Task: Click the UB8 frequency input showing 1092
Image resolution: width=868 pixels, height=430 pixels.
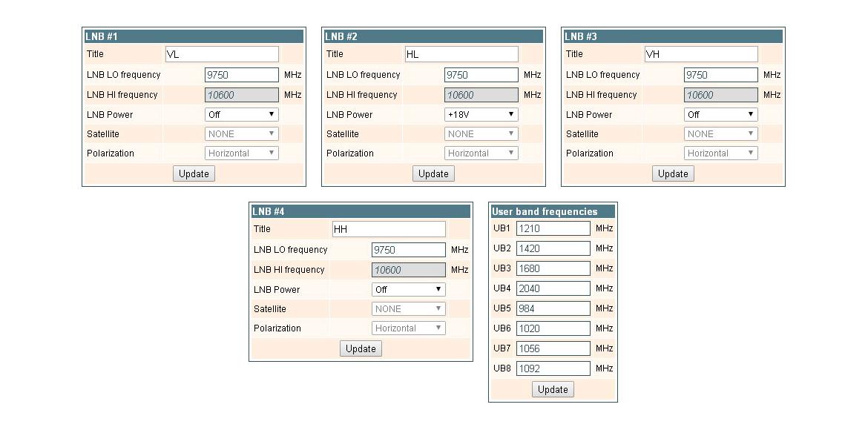Action: [553, 368]
